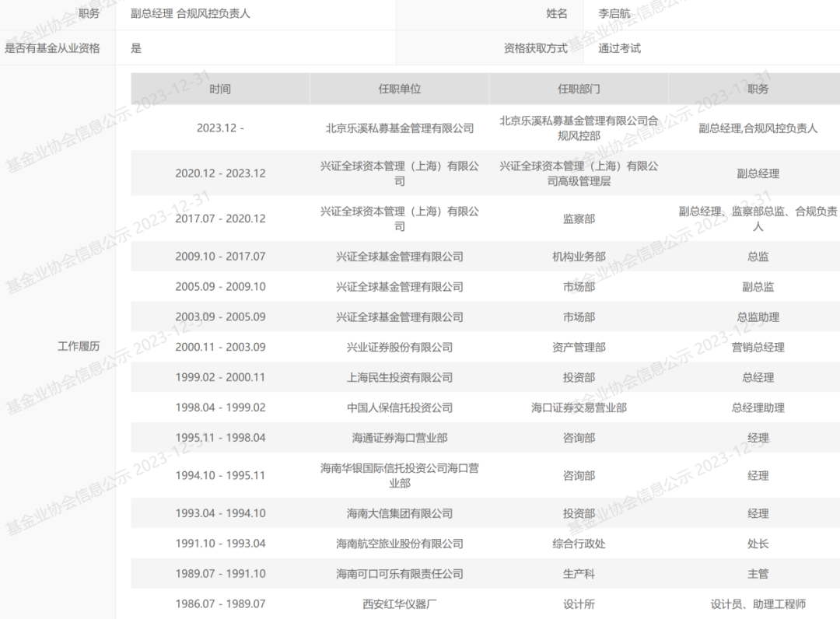840x619 pixels.
Task: Click the 资格获取方式 label
Action: [535, 48]
